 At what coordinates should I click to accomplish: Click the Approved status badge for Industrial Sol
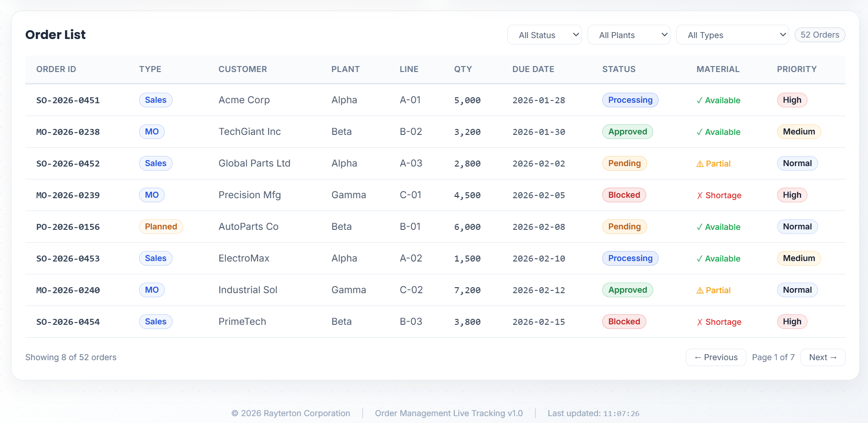(x=627, y=290)
